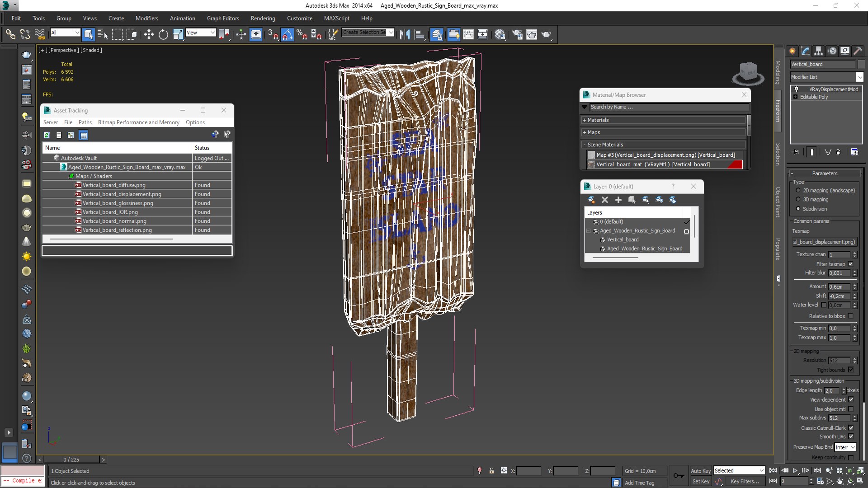Click the displacement Texmap button
Viewport: 868px width, 488px height.
(824, 242)
